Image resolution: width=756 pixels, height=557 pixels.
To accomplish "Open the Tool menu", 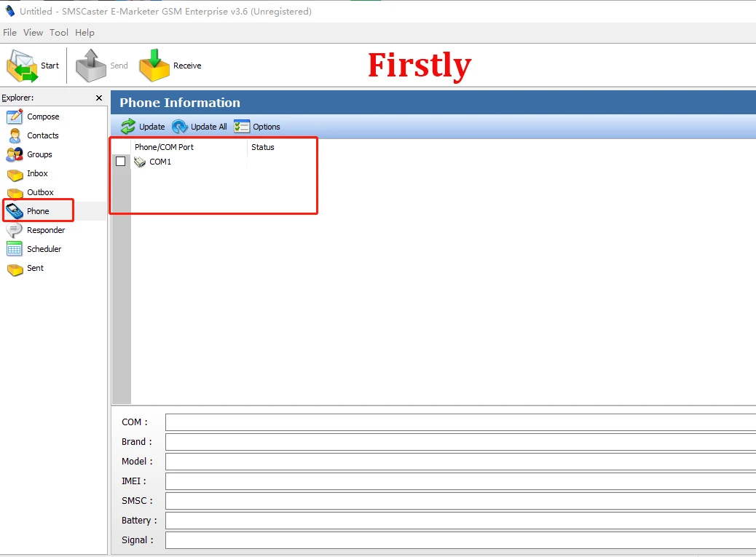I will pos(59,32).
